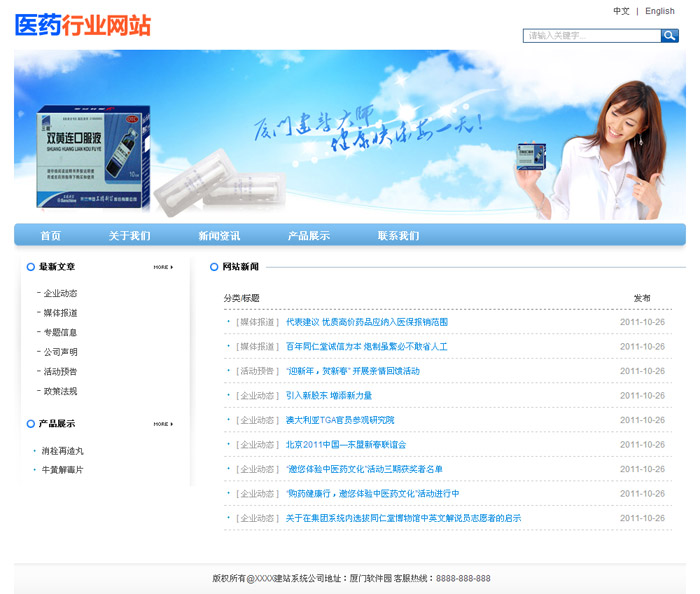Click the circle icon beside sidebar 产品展示
The width and height of the screenshot is (700, 594).
click(30, 424)
